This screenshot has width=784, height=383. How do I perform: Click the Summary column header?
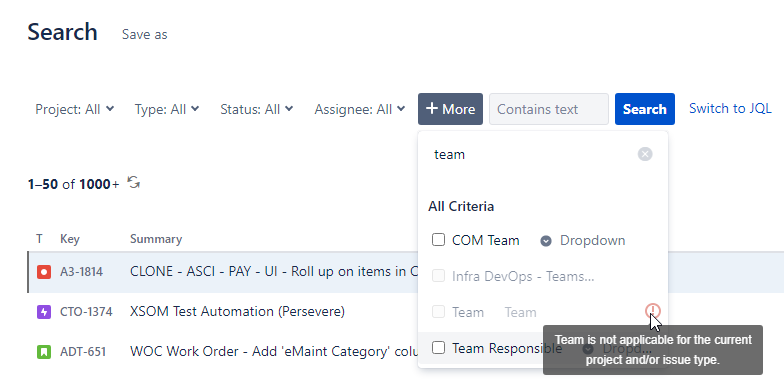[x=156, y=239]
